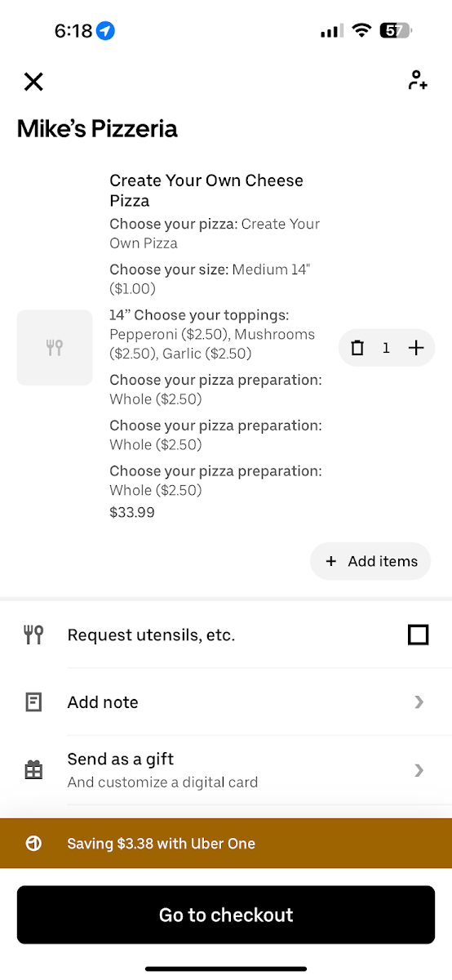Tap the Uber One savings banner
The height and width of the screenshot is (980, 452).
click(x=226, y=844)
